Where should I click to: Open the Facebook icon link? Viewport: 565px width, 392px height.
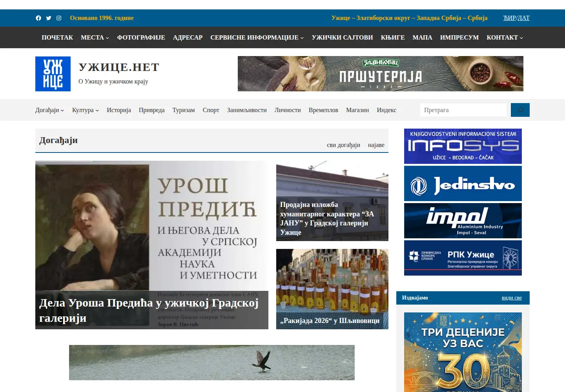click(x=38, y=18)
